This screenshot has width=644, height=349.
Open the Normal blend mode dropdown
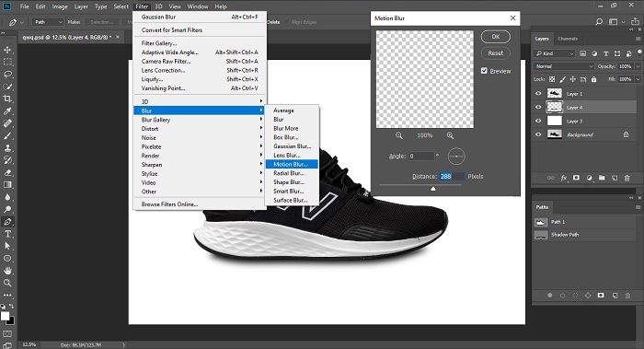(564, 66)
